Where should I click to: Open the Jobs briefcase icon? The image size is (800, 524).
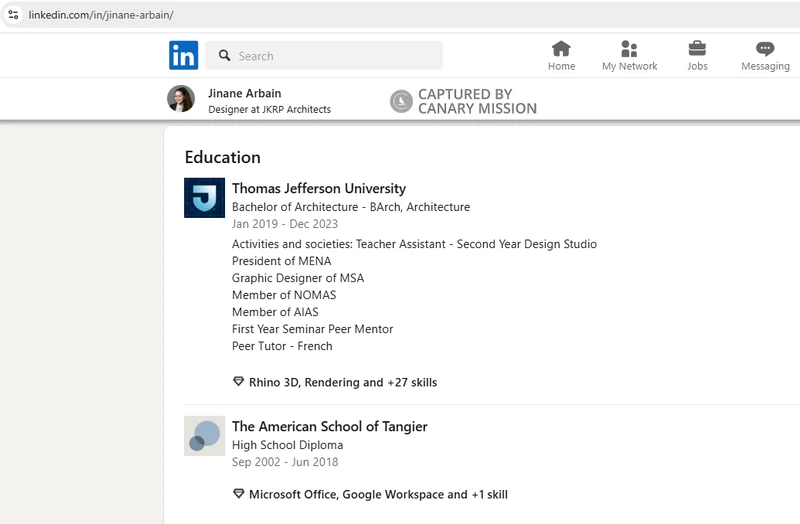click(x=697, y=49)
